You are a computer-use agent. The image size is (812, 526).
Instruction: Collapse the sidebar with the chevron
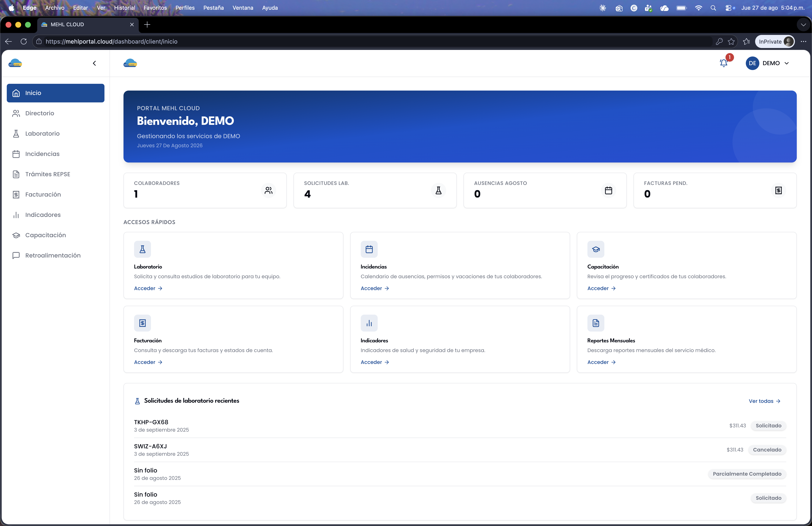tap(95, 63)
